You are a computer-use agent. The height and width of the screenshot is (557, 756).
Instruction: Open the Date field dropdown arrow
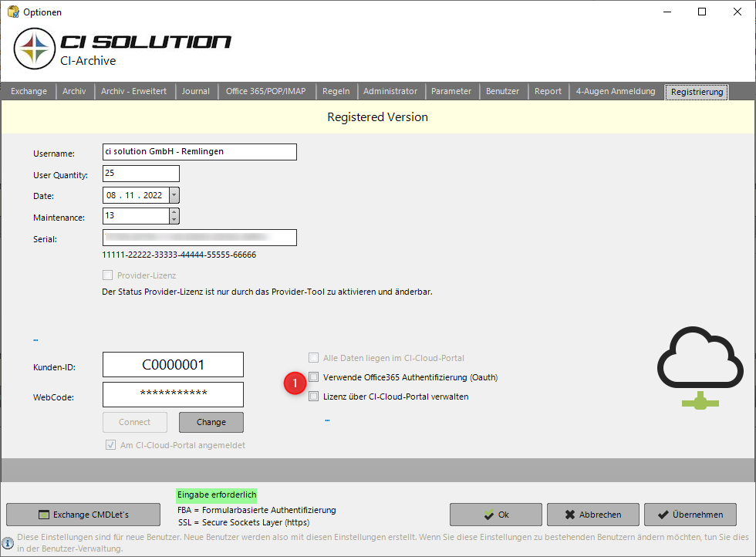[x=173, y=195]
